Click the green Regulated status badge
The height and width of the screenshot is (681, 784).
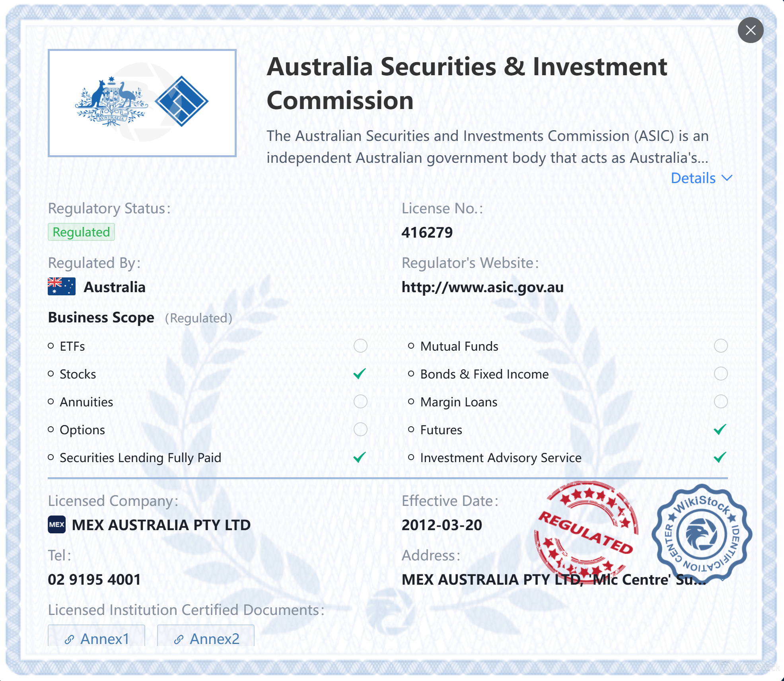[81, 232]
